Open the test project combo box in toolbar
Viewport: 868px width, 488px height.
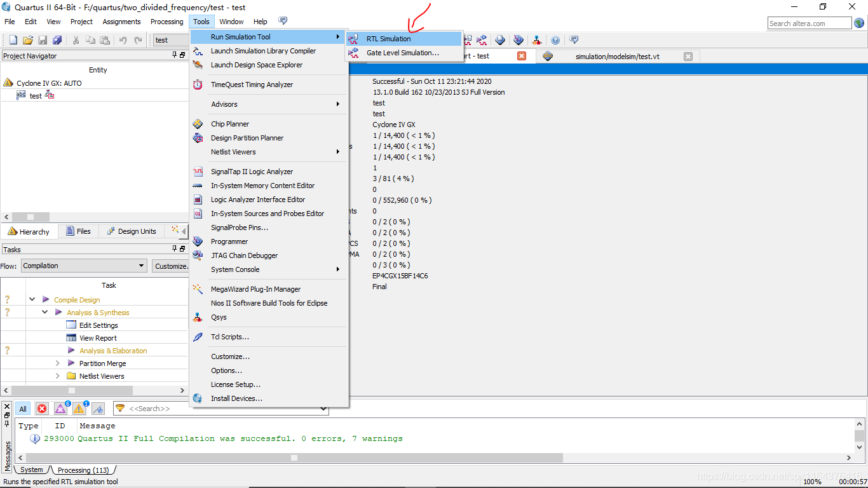click(x=172, y=40)
